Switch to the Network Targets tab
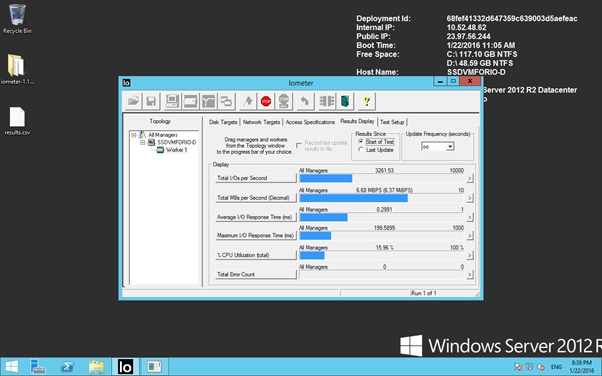 261,122
